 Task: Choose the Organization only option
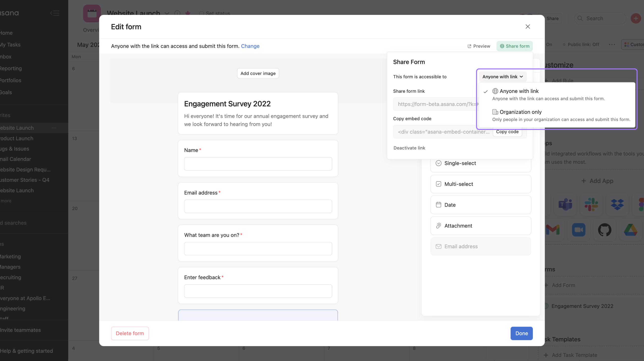coord(557,115)
